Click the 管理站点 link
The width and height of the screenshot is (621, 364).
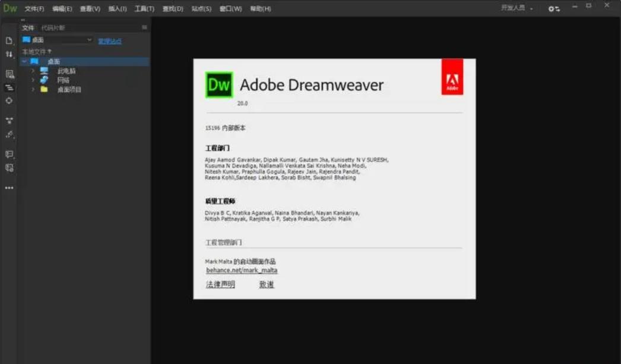[x=109, y=41]
